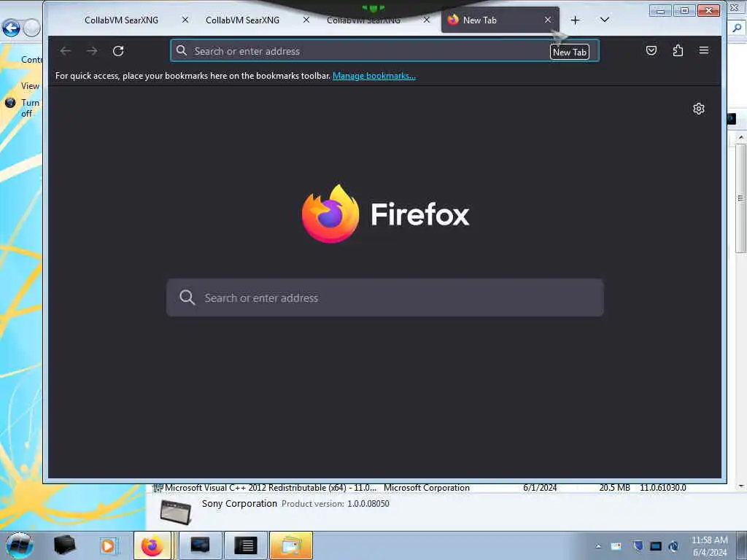
Task: Open new tab page personalize gear
Action: click(698, 109)
